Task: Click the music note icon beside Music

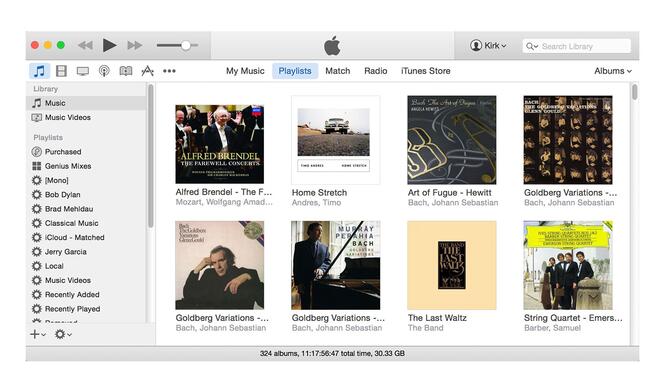Action: click(37, 103)
